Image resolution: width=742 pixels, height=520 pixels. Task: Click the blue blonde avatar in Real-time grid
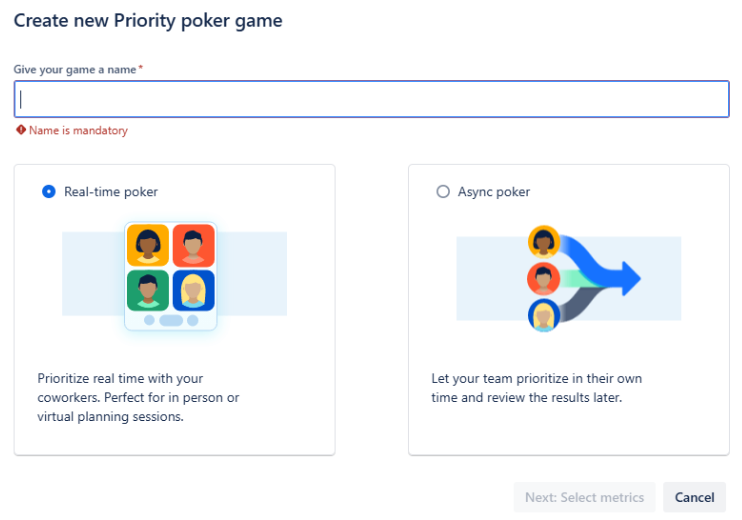[194, 290]
